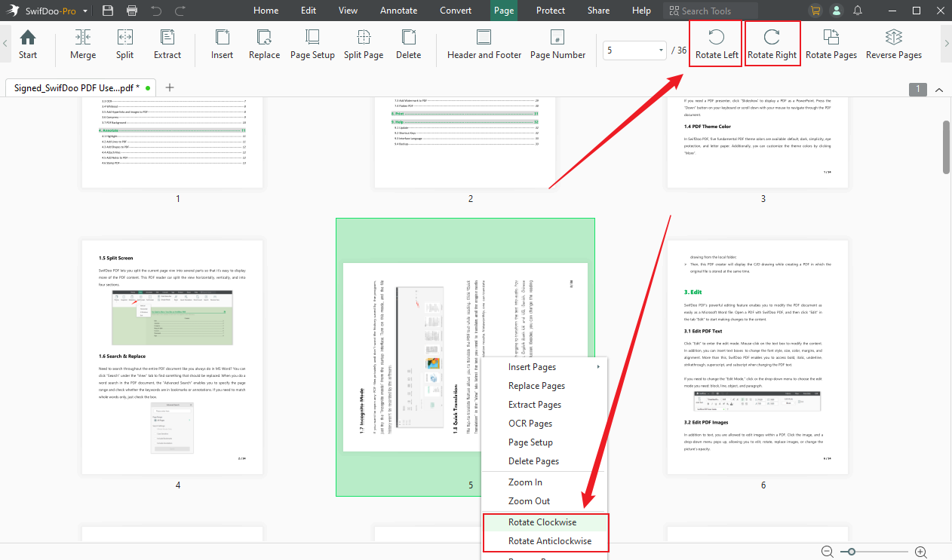This screenshot has width=952, height=560.
Task: Open the Print icon
Action: [132, 10]
